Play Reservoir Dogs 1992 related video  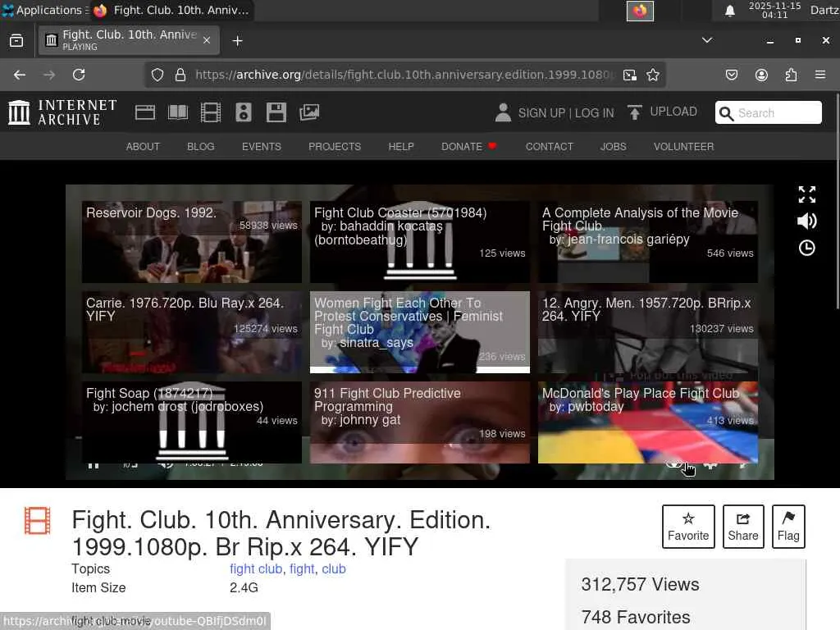point(192,242)
